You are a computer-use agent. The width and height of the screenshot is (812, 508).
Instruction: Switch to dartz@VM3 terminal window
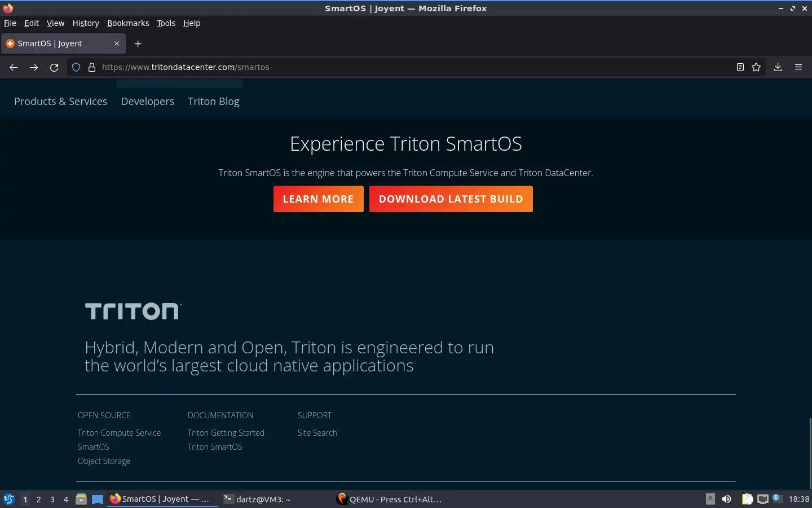275,499
